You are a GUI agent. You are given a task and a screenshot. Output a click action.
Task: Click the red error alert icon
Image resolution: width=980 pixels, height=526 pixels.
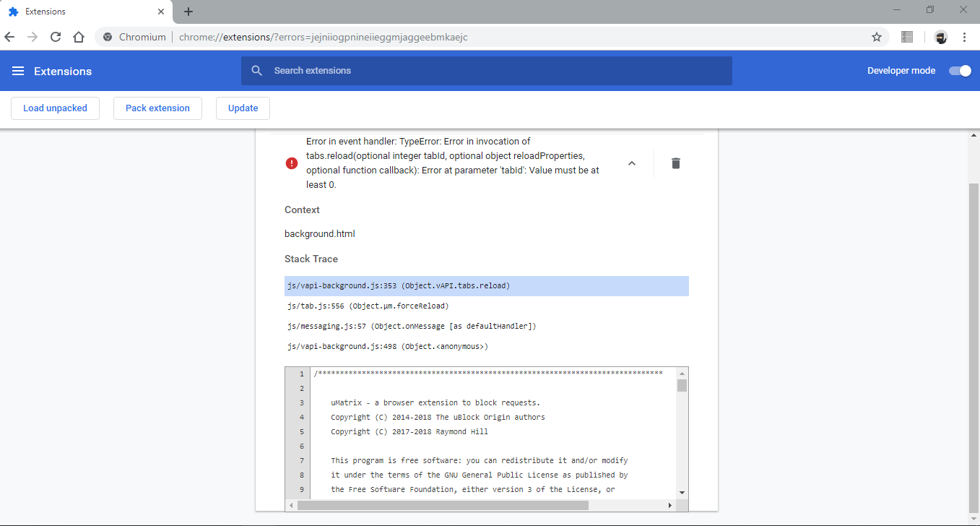tap(292, 163)
